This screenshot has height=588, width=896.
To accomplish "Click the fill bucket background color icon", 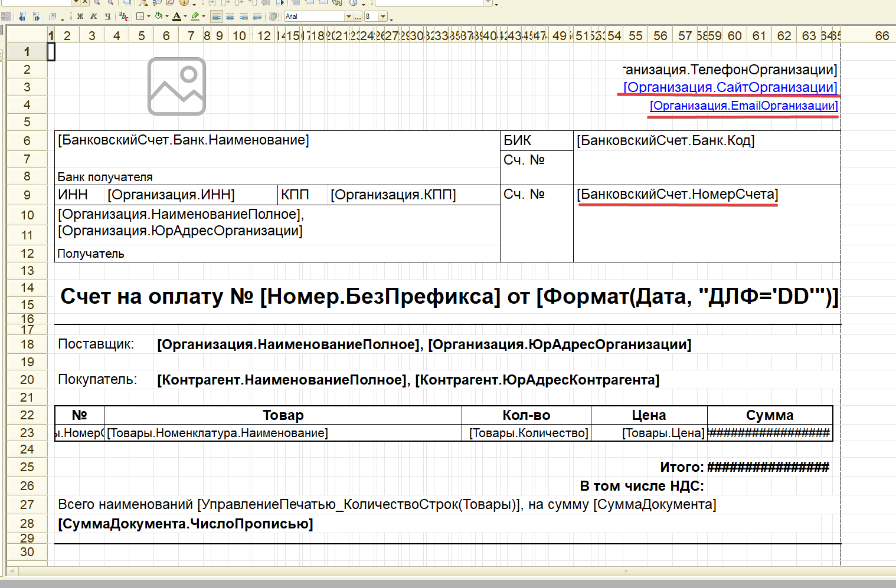I will 159,17.
